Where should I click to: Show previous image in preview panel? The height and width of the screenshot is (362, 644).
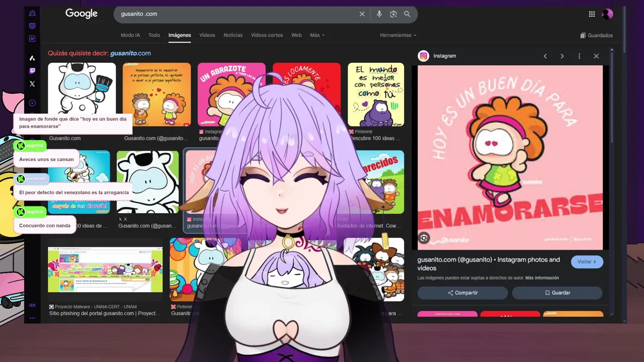545,56
